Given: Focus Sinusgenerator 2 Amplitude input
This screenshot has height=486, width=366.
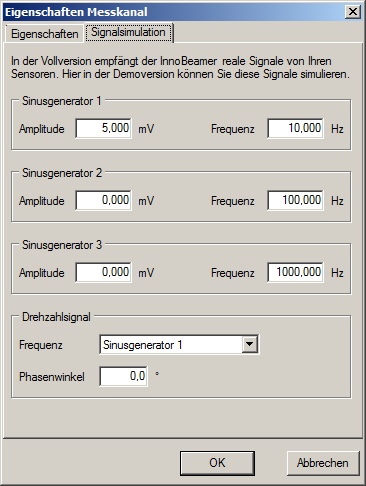Looking at the screenshot, I should (103, 200).
